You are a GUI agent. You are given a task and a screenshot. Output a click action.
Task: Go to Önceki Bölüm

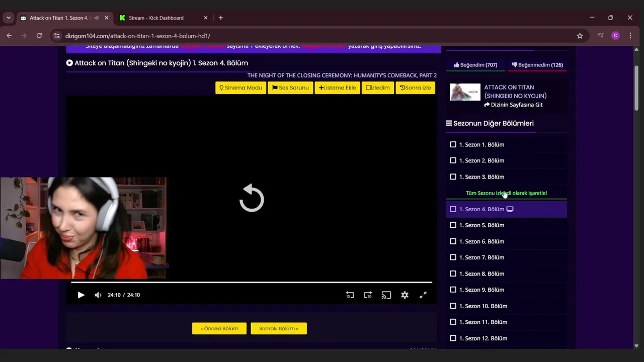tap(219, 328)
